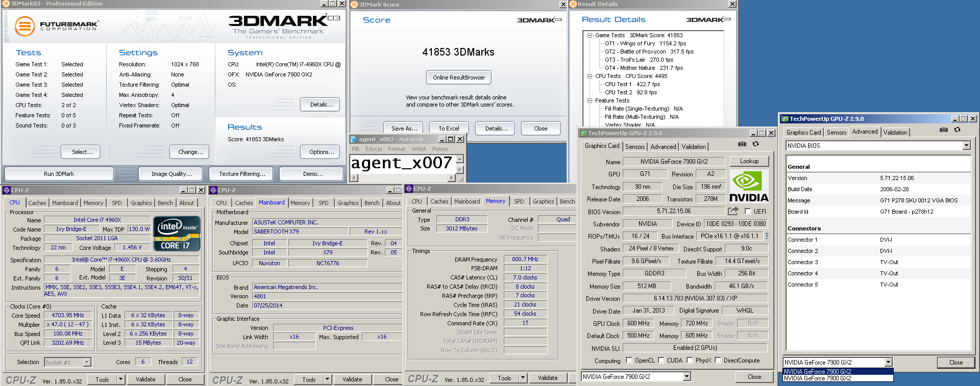Click the Result Details window title icon

click(573, 4)
